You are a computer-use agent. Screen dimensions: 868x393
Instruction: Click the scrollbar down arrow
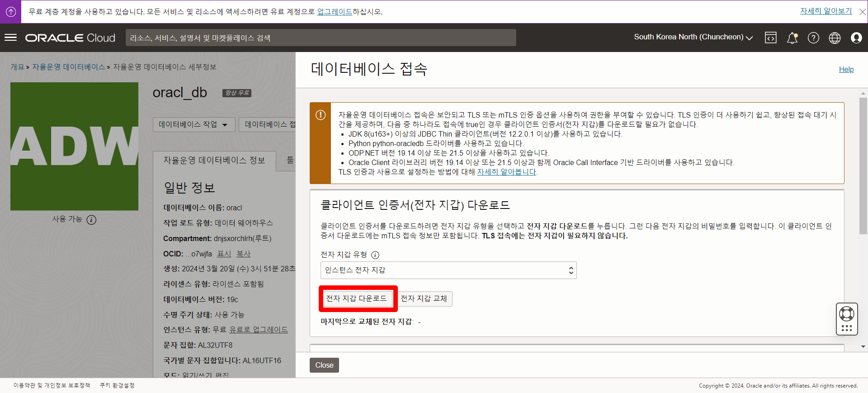point(863,347)
